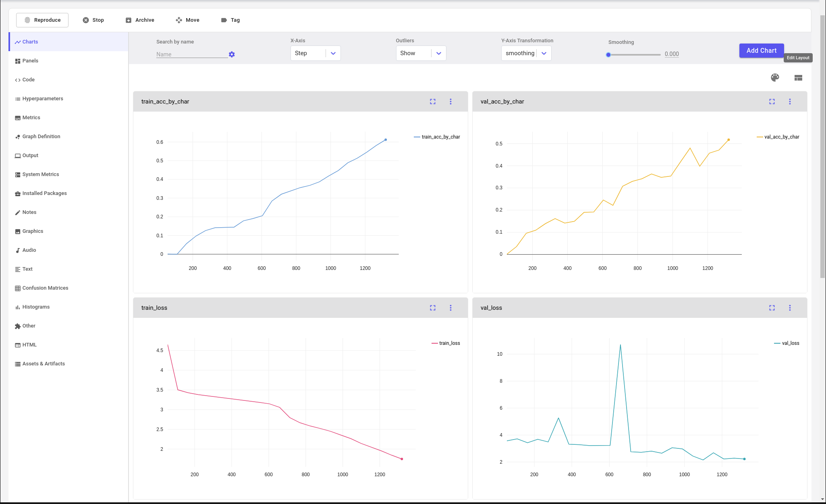Open train_loss chart options menu
This screenshot has height=504, width=826.
pos(450,308)
